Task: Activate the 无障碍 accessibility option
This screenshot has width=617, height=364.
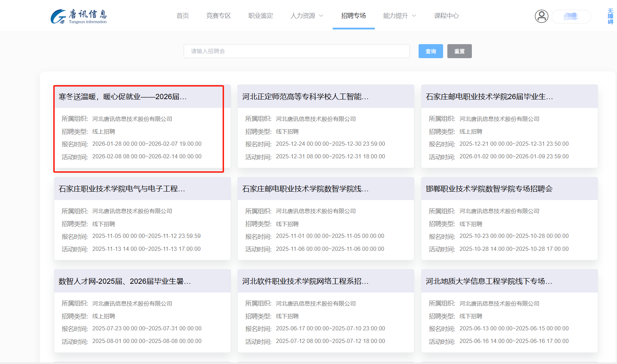Action: pos(611,16)
